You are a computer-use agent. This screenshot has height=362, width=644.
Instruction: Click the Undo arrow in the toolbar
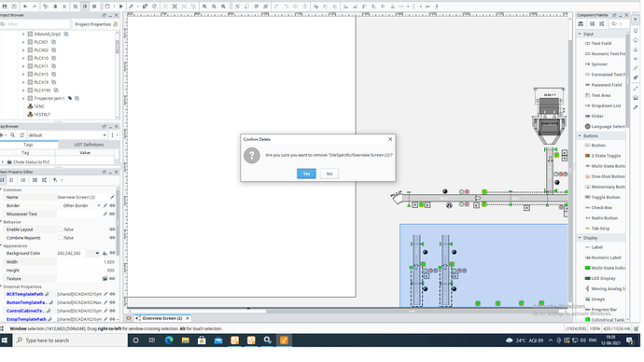[x=25, y=7]
